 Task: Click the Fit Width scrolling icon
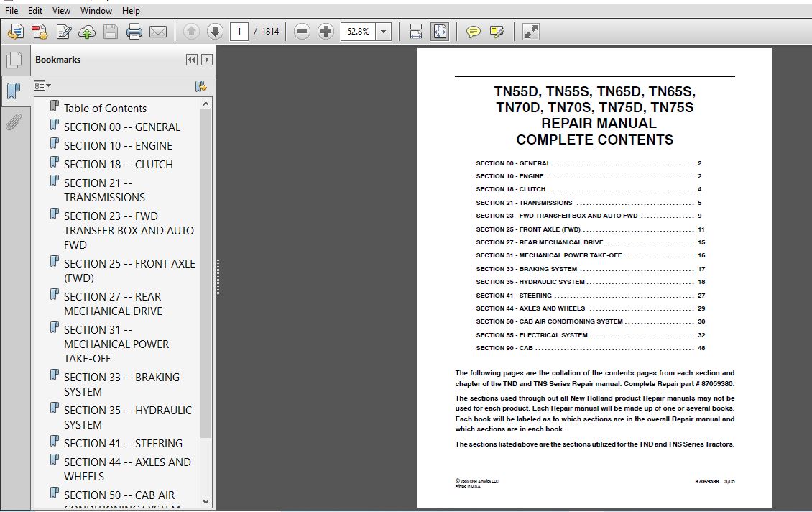point(415,32)
